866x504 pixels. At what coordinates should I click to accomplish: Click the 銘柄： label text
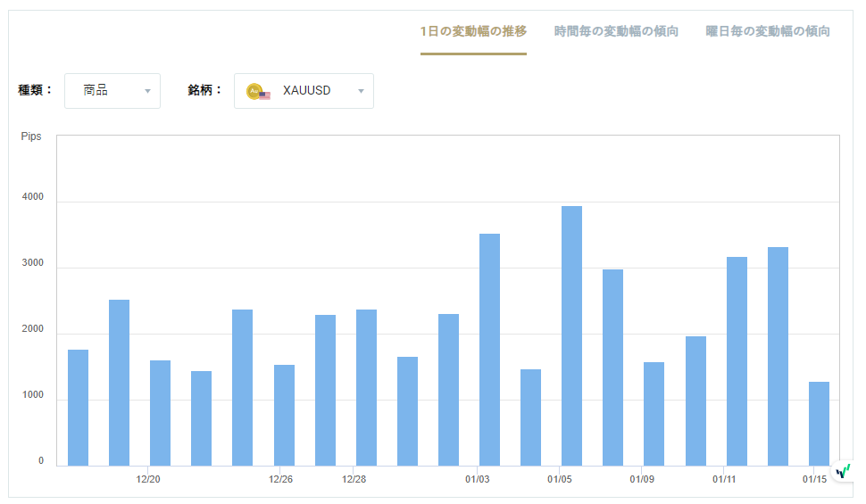tap(205, 90)
